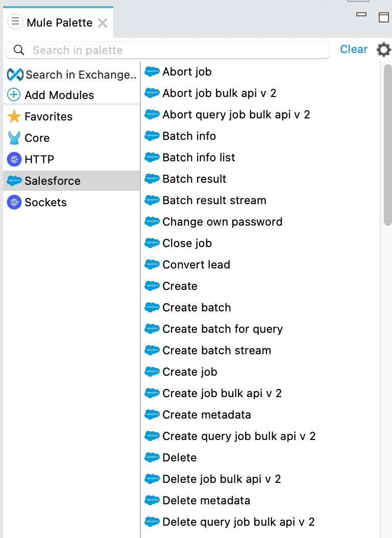The width and height of the screenshot is (392, 538).
Task: Select the Core module icon
Action: [x=14, y=138]
